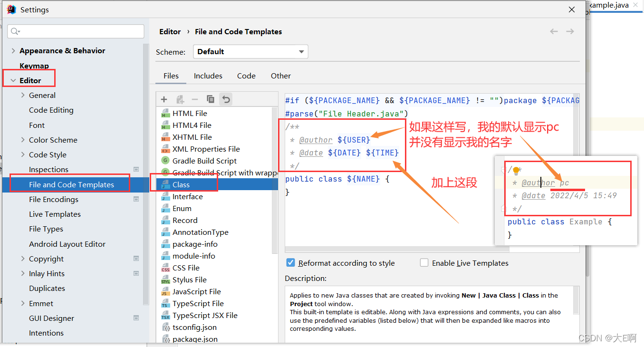Viewport: 644px width, 347px height.
Task: Click the HTML File template icon
Action: [x=165, y=113]
